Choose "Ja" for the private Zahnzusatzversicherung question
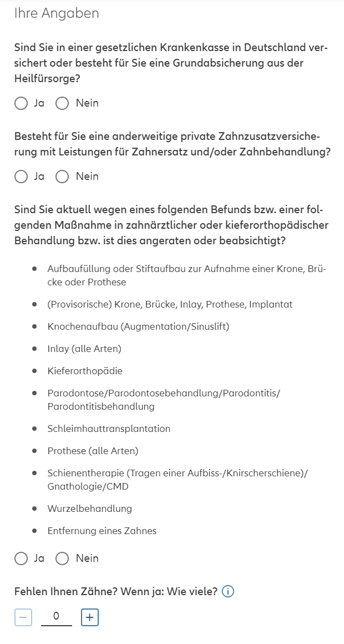The height and width of the screenshot is (644, 344). coord(21,177)
